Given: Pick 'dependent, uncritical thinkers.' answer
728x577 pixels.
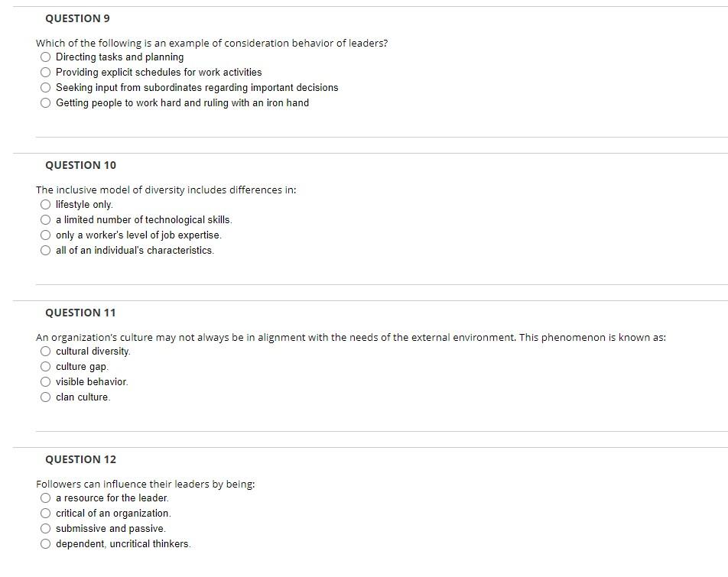Looking at the screenshot, I should point(44,543).
